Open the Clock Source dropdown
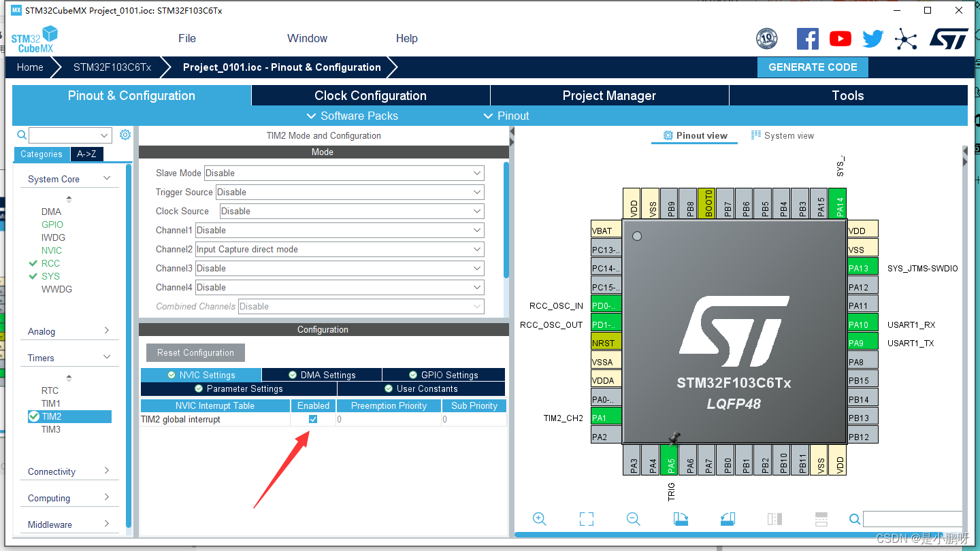Screen dimensions: 980x551 [352, 211]
